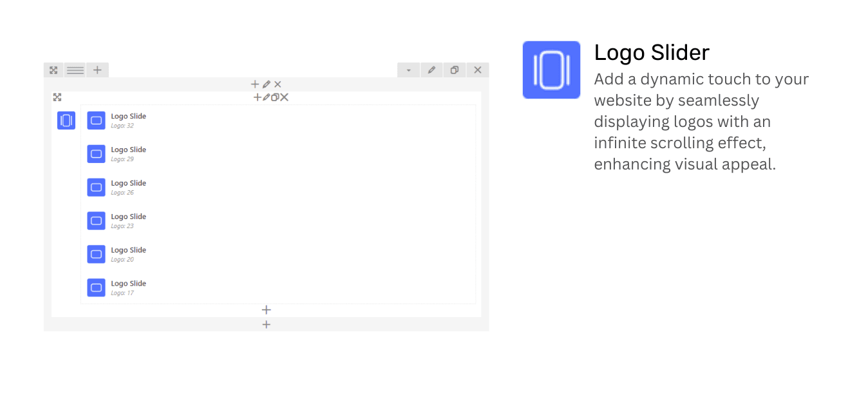The width and height of the screenshot is (868, 397).
Task: Open the row layout columns control
Action: 75,70
